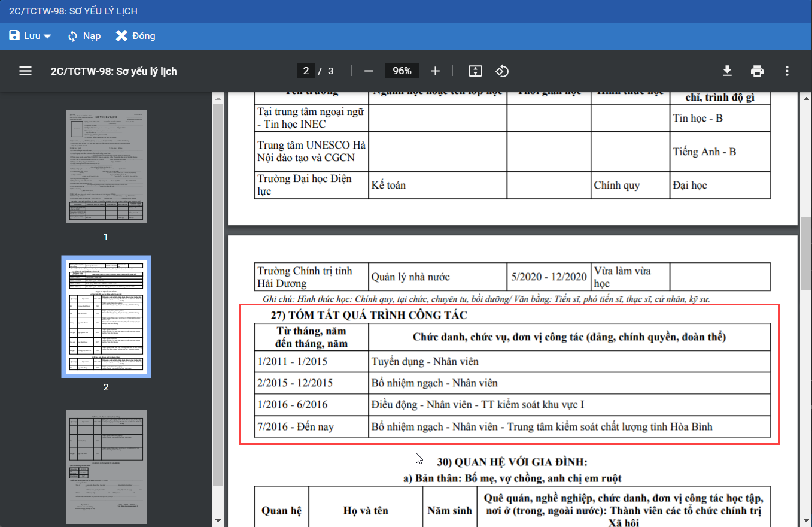Open page 1 thumbnail
The width and height of the screenshot is (812, 527).
[106, 166]
